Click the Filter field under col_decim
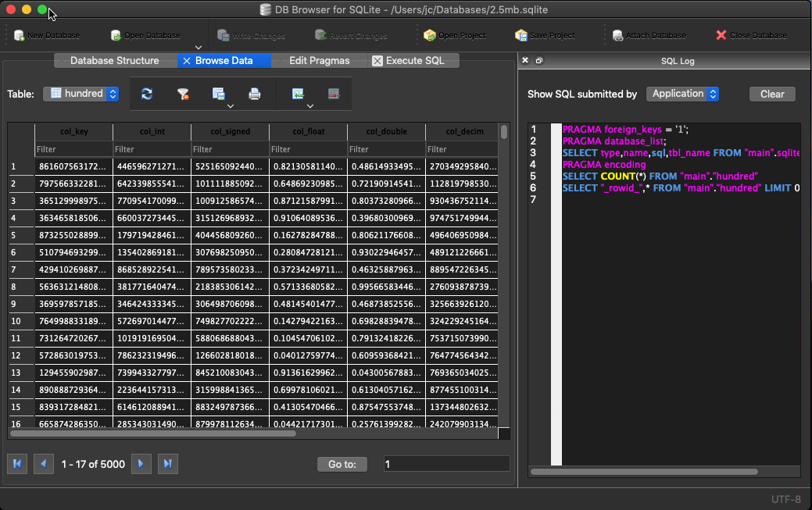The image size is (812, 510). click(x=461, y=149)
